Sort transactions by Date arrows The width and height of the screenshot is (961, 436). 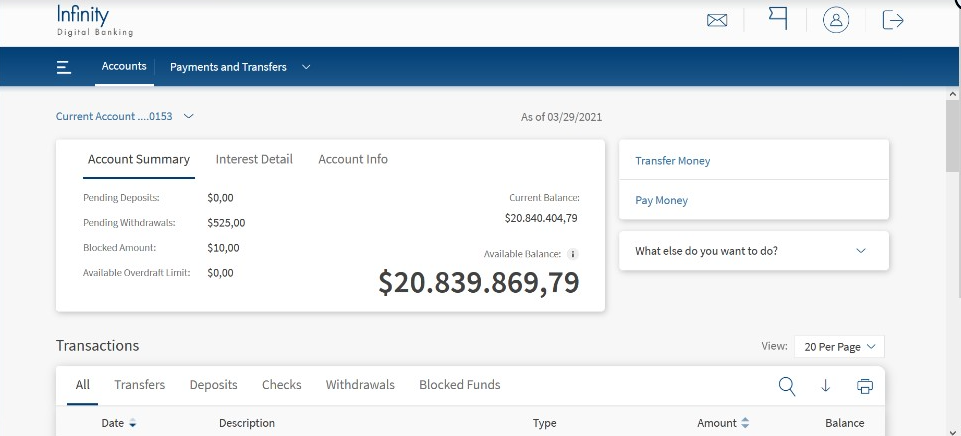pyautogui.click(x=132, y=423)
